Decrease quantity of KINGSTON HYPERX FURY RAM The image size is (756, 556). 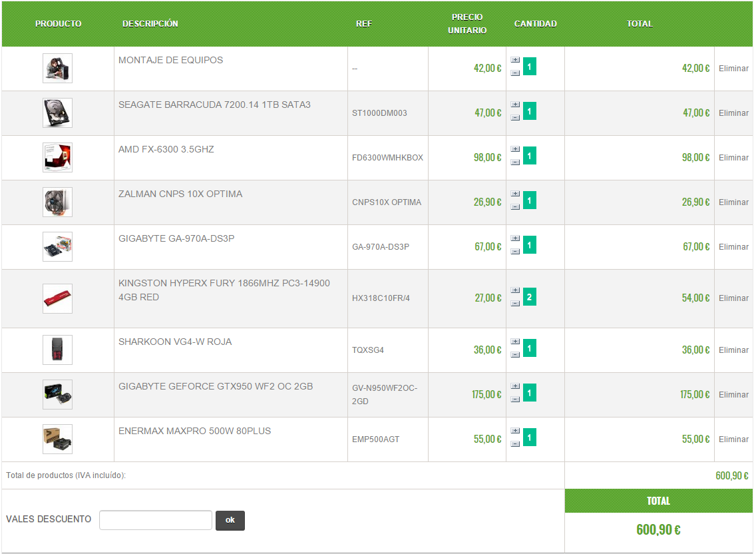click(x=515, y=304)
